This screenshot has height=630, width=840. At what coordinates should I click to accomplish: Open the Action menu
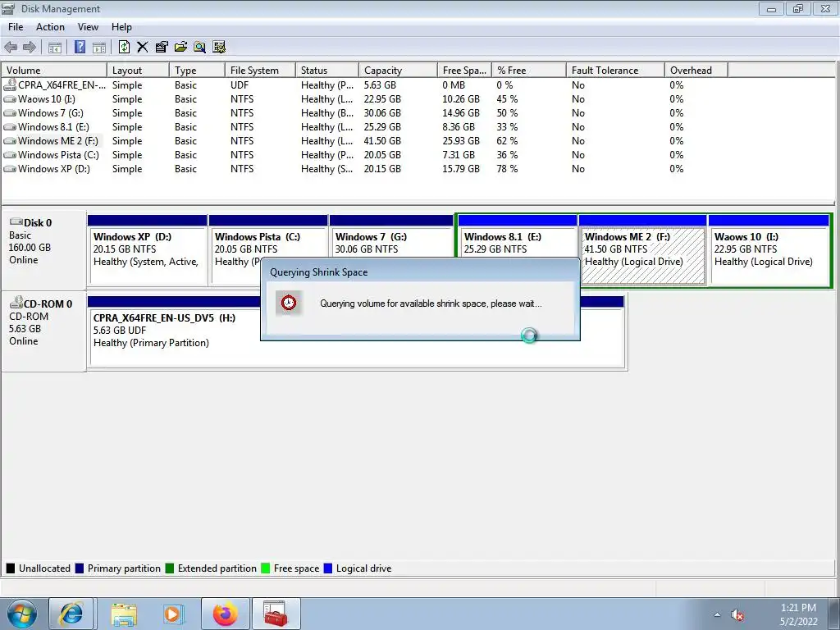click(50, 27)
